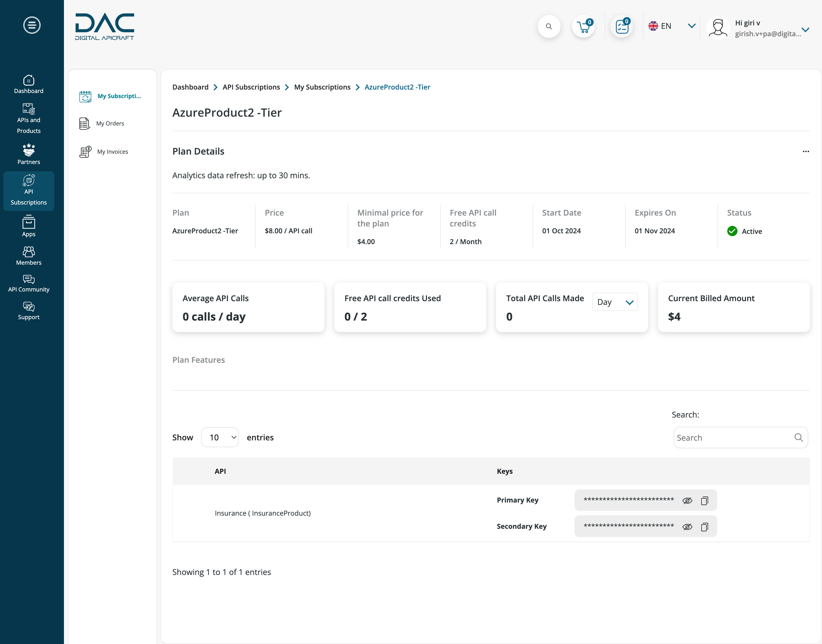This screenshot has width=822, height=644.
Task: Click the My Orders document icon
Action: (84, 124)
